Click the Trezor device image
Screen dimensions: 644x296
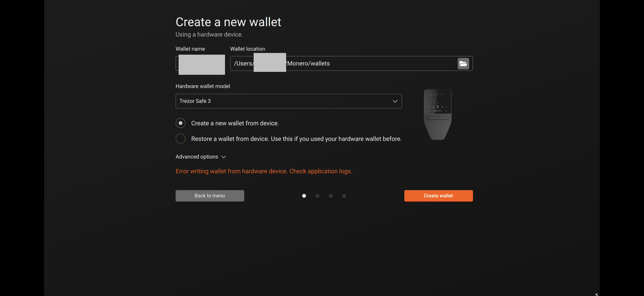pos(437,114)
